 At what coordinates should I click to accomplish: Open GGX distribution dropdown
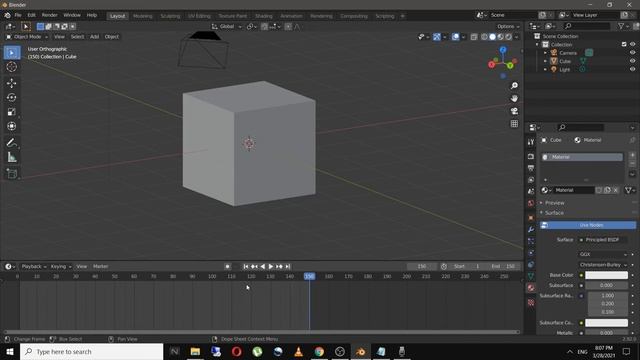click(603, 254)
